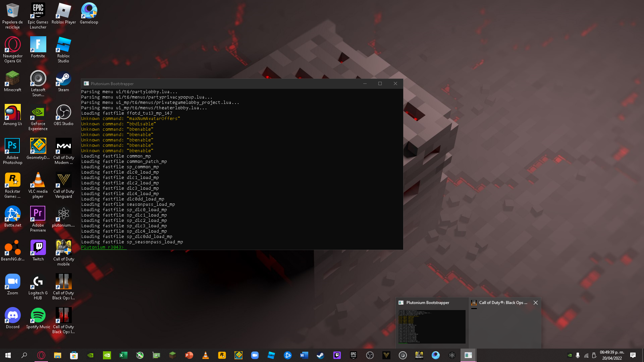Viewport: 644px width, 362px height.
Task: Click the NVIDIA tray icon
Action: [570, 355]
